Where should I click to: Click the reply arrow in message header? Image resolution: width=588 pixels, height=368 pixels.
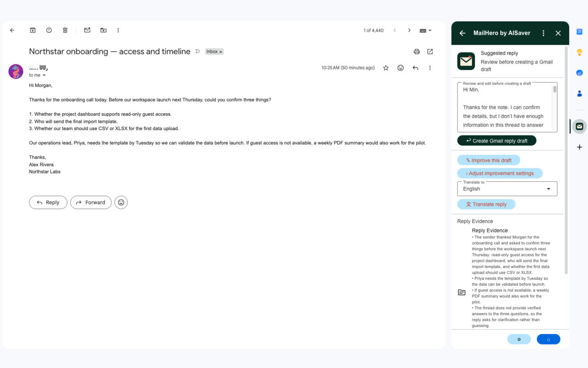click(x=415, y=68)
